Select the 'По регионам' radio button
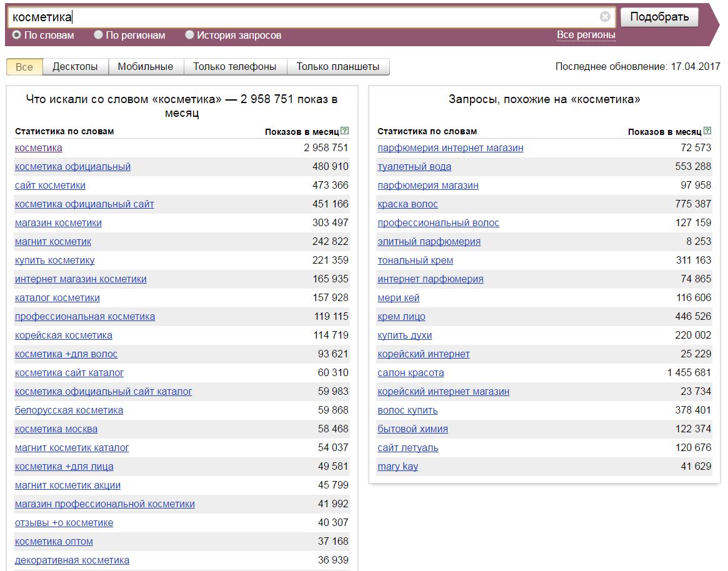This screenshot has width=728, height=571. point(99,35)
